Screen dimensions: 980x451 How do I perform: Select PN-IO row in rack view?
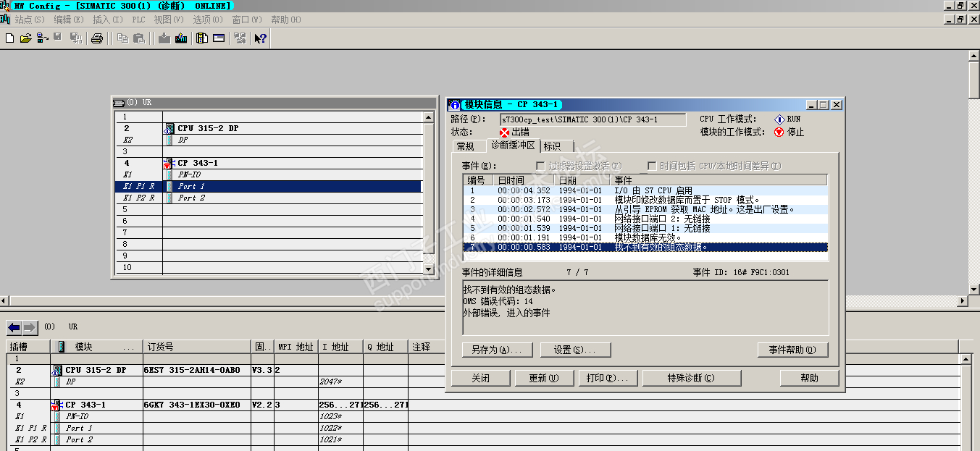(x=268, y=174)
